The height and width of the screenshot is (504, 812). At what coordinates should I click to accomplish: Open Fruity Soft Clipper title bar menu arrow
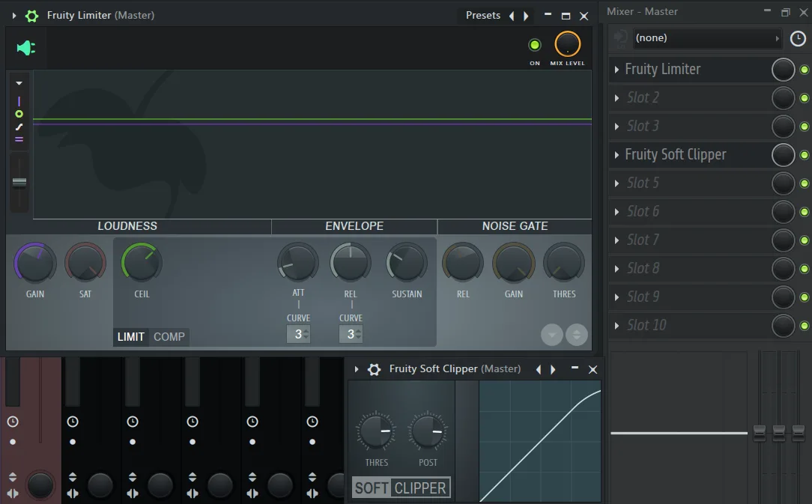pos(357,369)
